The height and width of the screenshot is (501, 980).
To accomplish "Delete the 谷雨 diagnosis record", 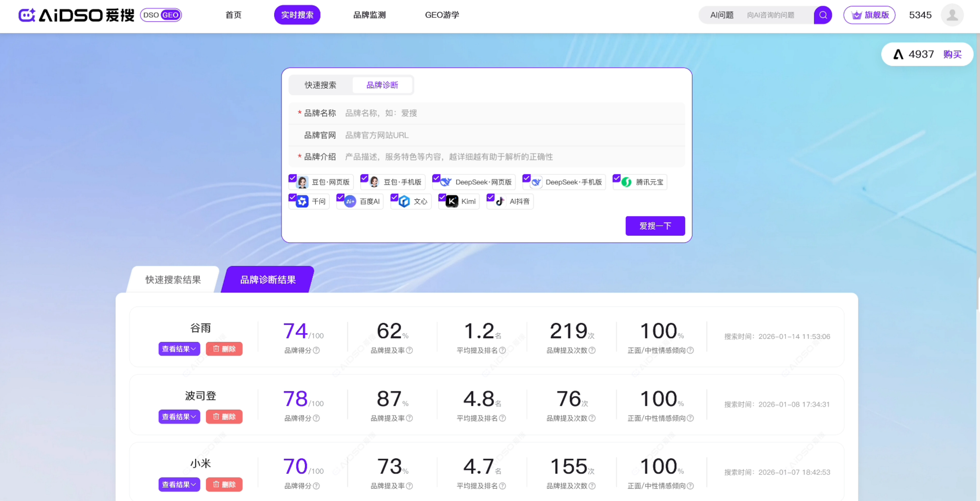I will 224,349.
